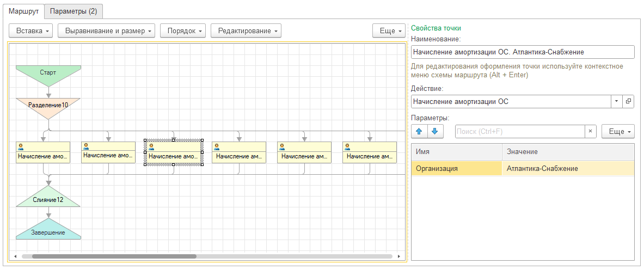Clear the parameters search field
The image size is (644, 270).
click(x=590, y=131)
